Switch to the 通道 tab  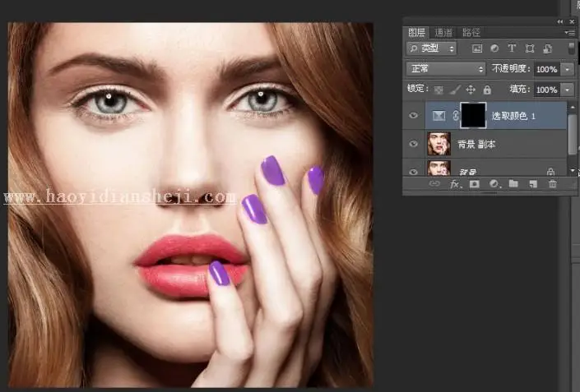pyautogui.click(x=443, y=33)
